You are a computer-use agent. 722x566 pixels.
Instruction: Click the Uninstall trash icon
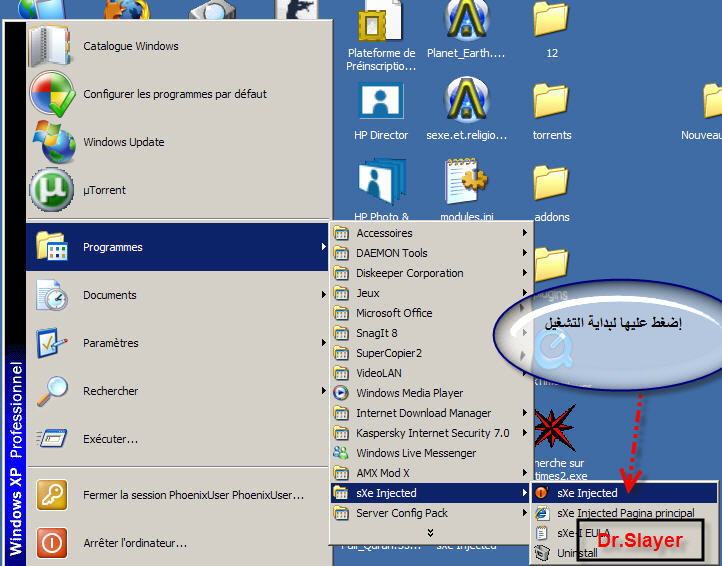(542, 553)
